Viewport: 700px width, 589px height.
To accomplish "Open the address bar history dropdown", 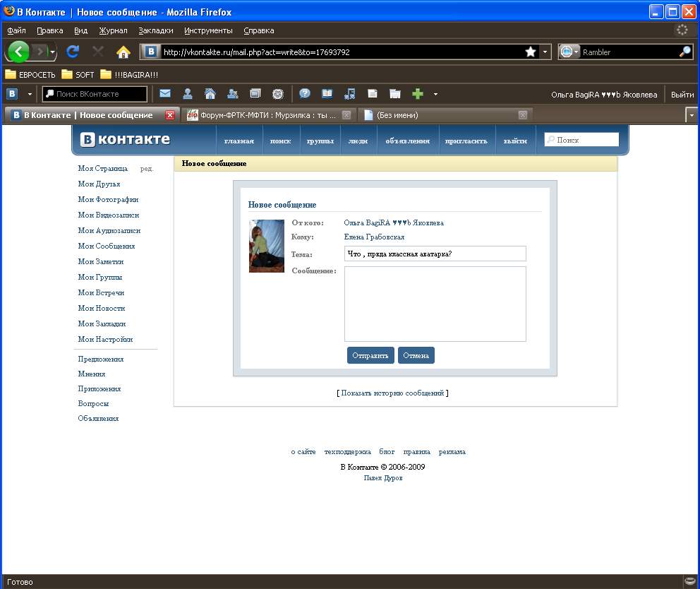I will point(545,52).
